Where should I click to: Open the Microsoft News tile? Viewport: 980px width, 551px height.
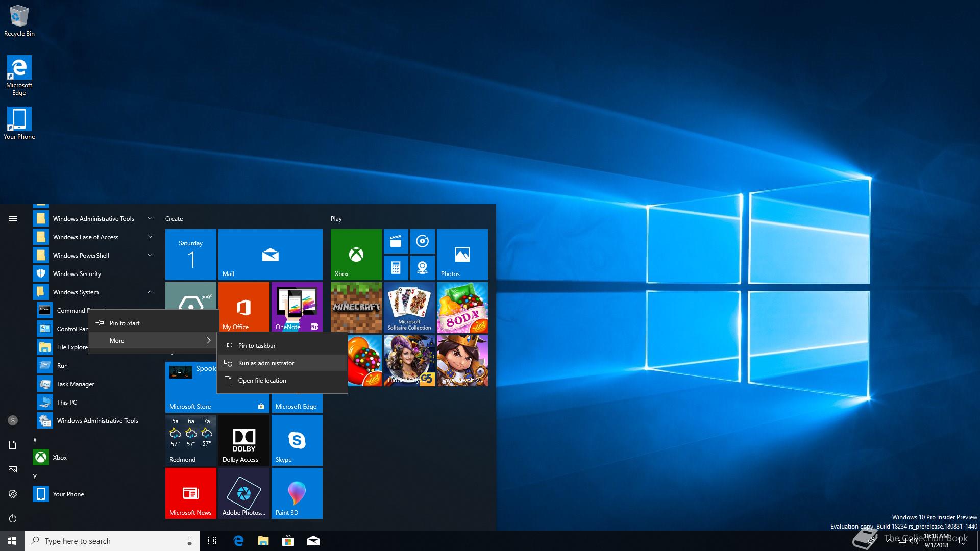pyautogui.click(x=191, y=493)
